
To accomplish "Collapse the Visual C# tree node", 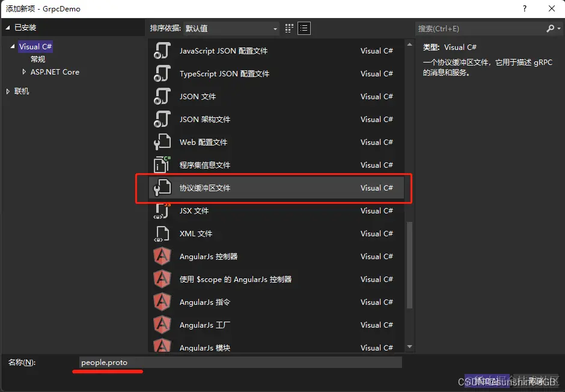I will (x=13, y=46).
